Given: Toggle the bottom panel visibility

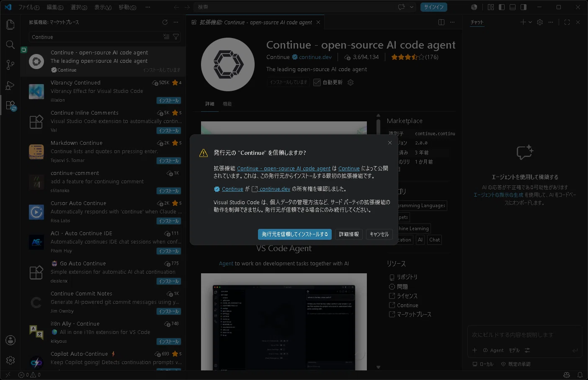Looking at the screenshot, I should coord(513,7).
